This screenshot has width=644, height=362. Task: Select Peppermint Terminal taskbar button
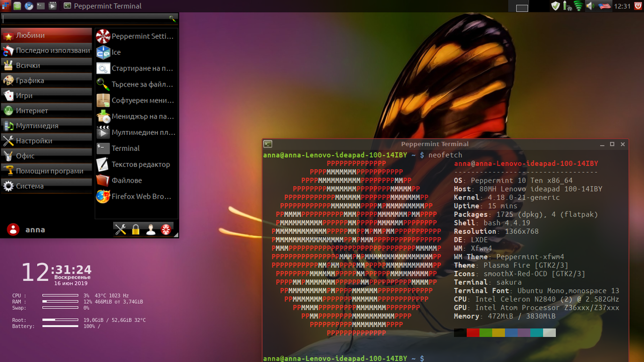coord(103,6)
